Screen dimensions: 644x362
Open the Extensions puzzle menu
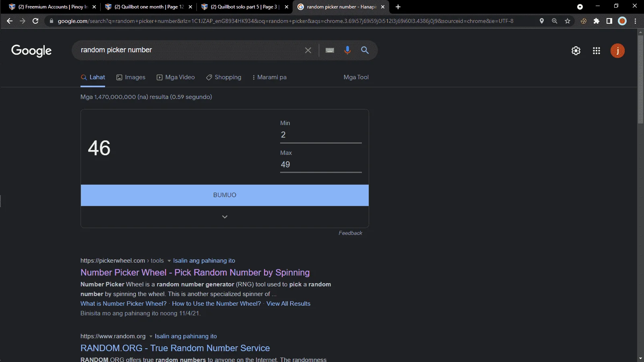[597, 21]
